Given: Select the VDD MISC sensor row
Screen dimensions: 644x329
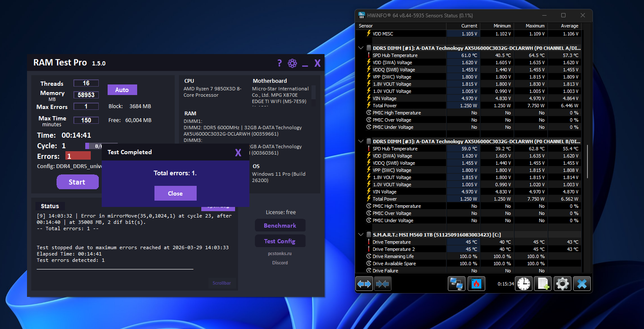Looking at the screenshot, I should [468, 33].
